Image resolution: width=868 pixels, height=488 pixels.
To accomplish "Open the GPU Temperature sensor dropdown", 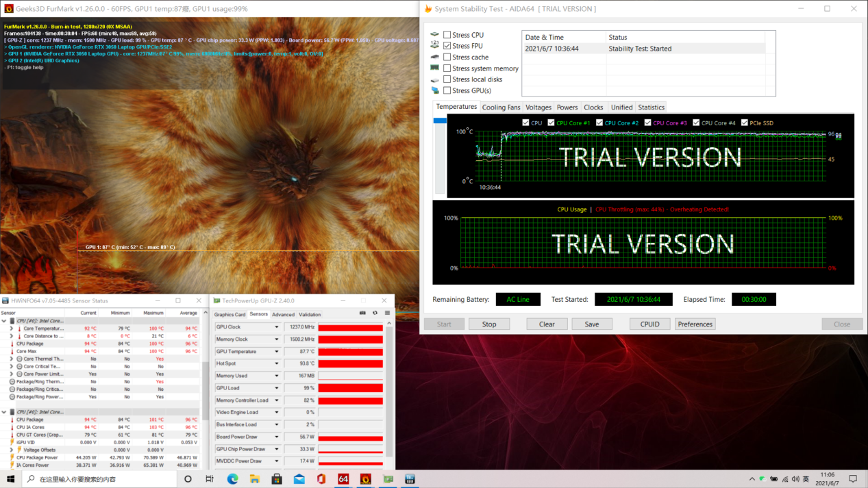I will click(x=277, y=352).
